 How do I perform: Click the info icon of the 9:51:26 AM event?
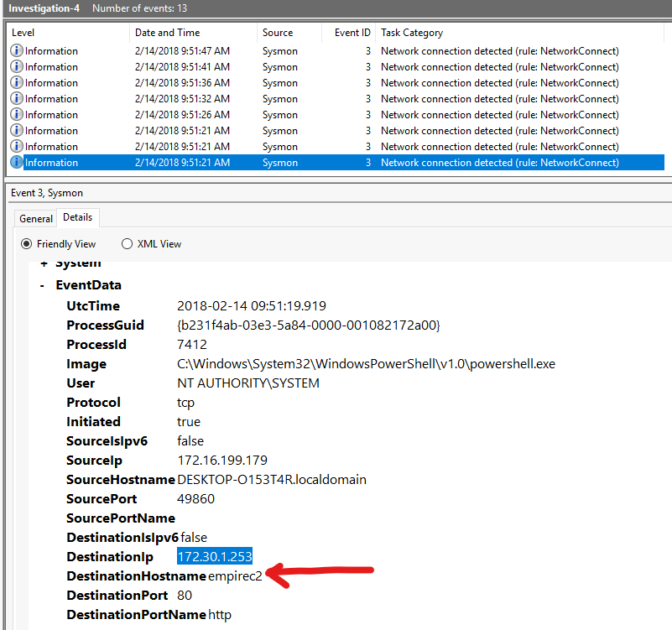[16, 114]
